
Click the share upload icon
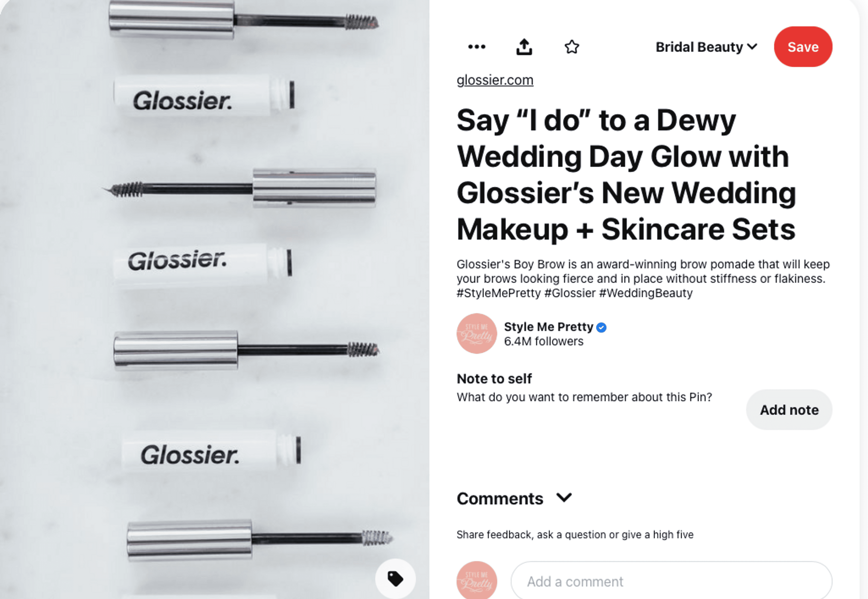click(x=524, y=47)
